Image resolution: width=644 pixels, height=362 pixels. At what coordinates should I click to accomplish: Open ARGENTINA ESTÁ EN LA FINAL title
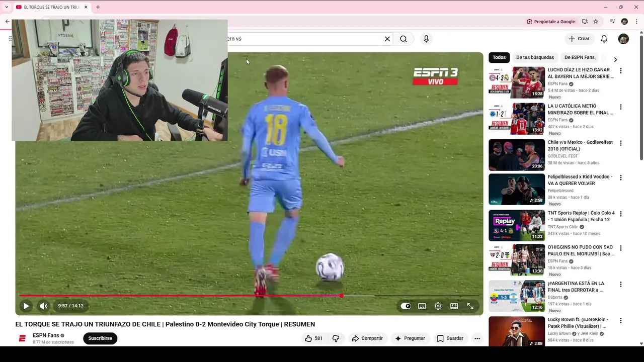(576, 287)
